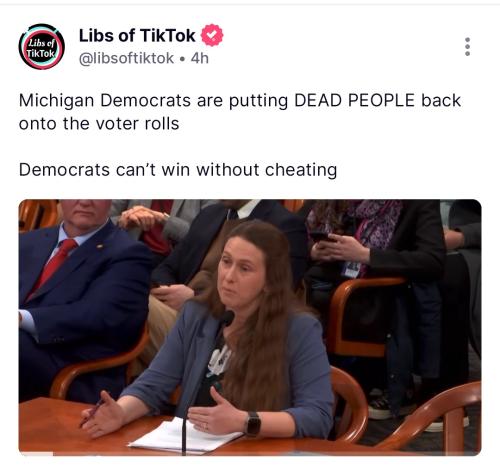Click the pen in the speaker's hand
This screenshot has height=472, width=500.
92,413
